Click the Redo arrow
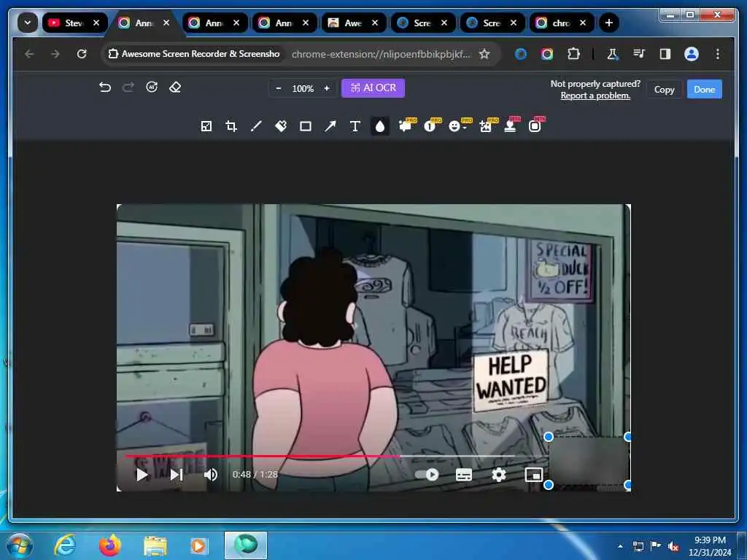 click(128, 87)
